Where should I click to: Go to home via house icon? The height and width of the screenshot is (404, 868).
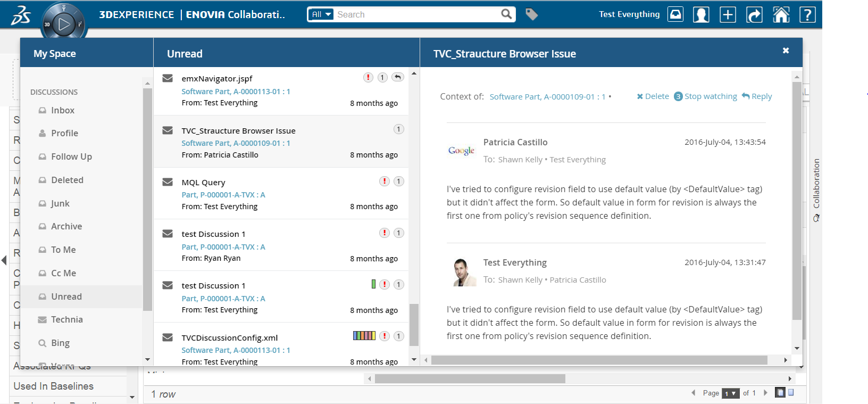pos(781,14)
